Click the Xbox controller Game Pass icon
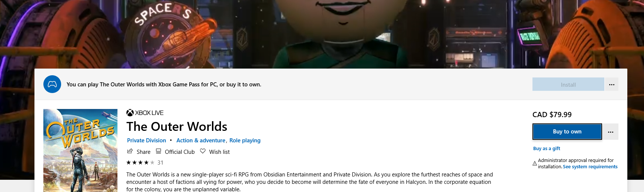The height and width of the screenshot is (192, 644). click(52, 84)
